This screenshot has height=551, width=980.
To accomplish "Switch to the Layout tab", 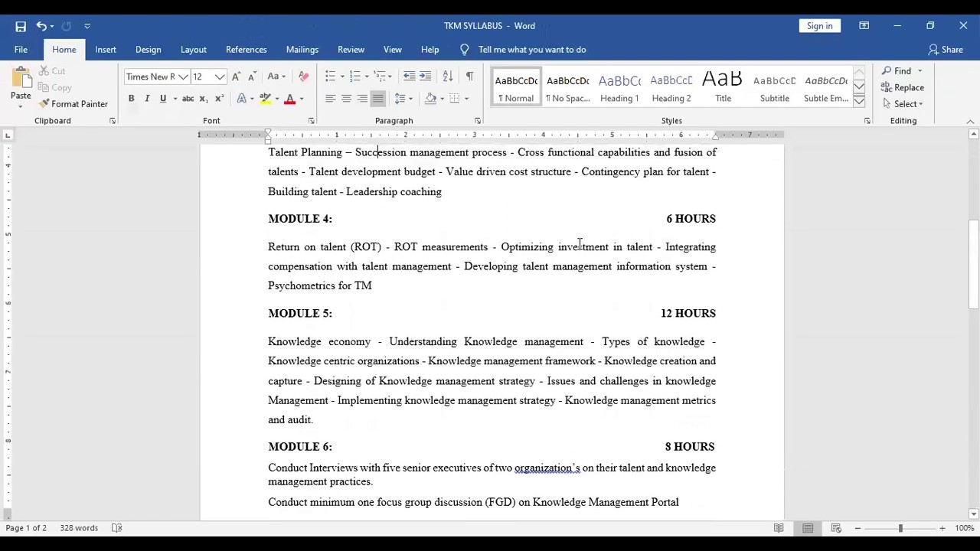I will (x=194, y=50).
